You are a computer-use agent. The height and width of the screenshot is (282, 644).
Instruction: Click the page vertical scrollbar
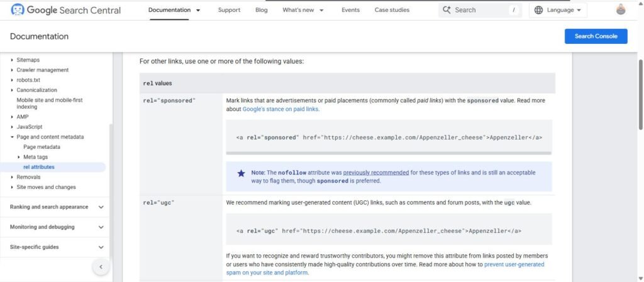[641, 95]
